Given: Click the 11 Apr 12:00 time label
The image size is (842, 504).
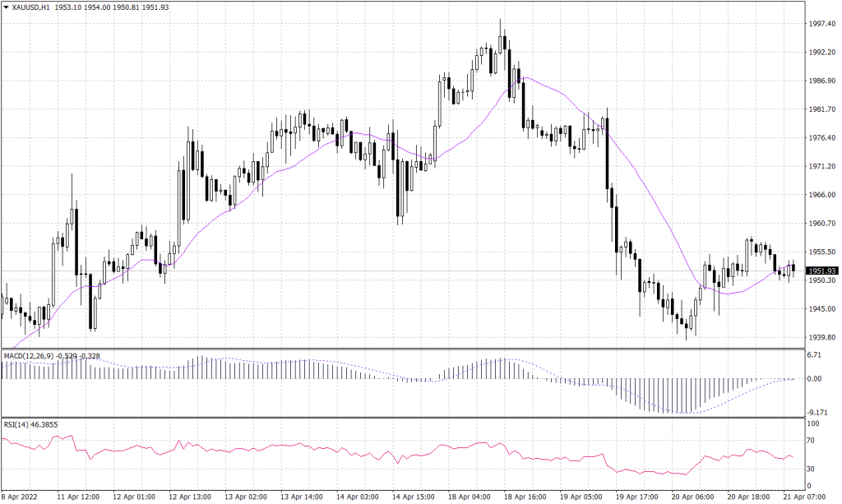Looking at the screenshot, I should pyautogui.click(x=79, y=497).
